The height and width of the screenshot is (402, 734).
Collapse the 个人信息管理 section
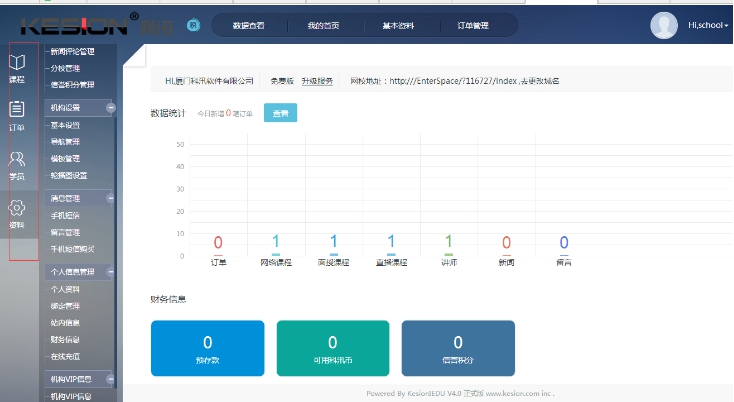point(110,271)
